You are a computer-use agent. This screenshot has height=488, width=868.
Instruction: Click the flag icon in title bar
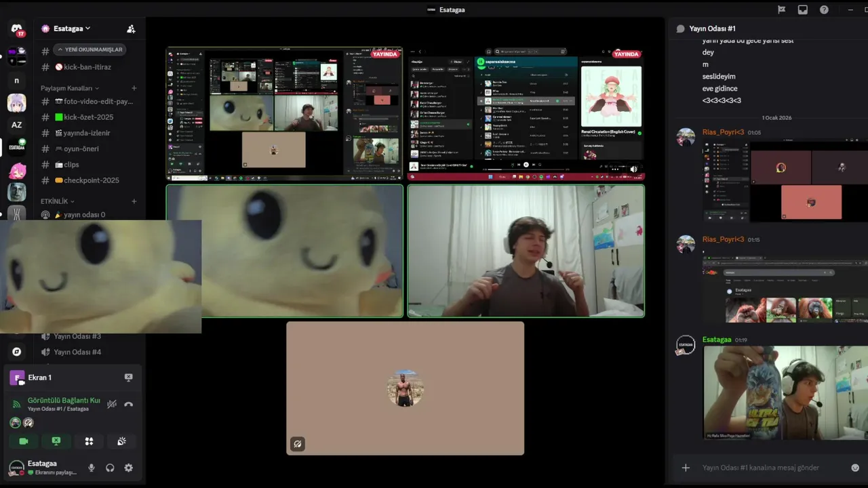point(782,9)
